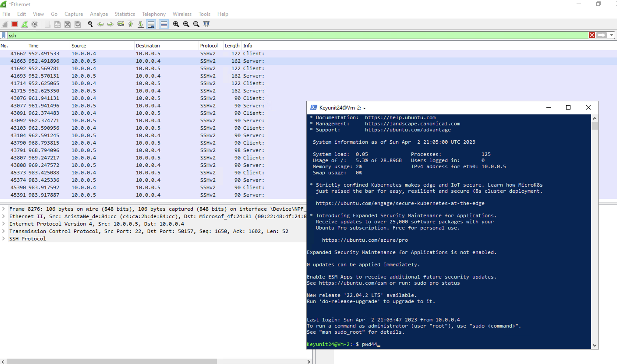Restart the current capture
The height and width of the screenshot is (364, 617).
coord(24,24)
